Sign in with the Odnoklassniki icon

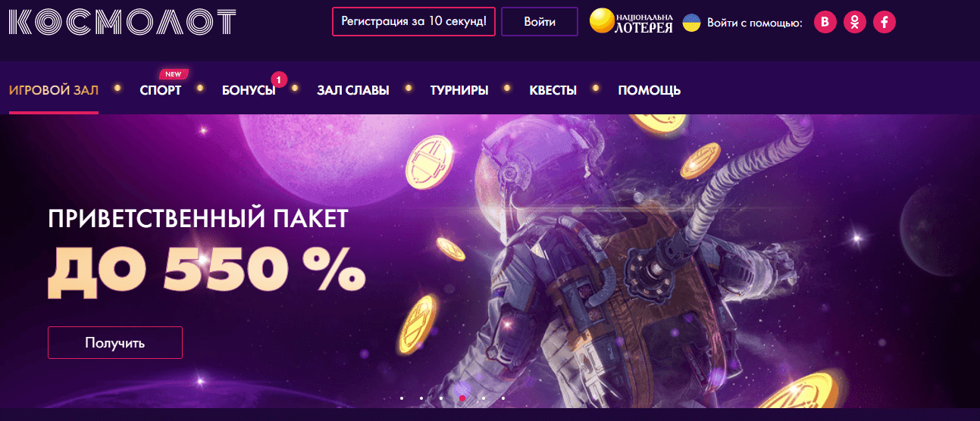point(855,22)
